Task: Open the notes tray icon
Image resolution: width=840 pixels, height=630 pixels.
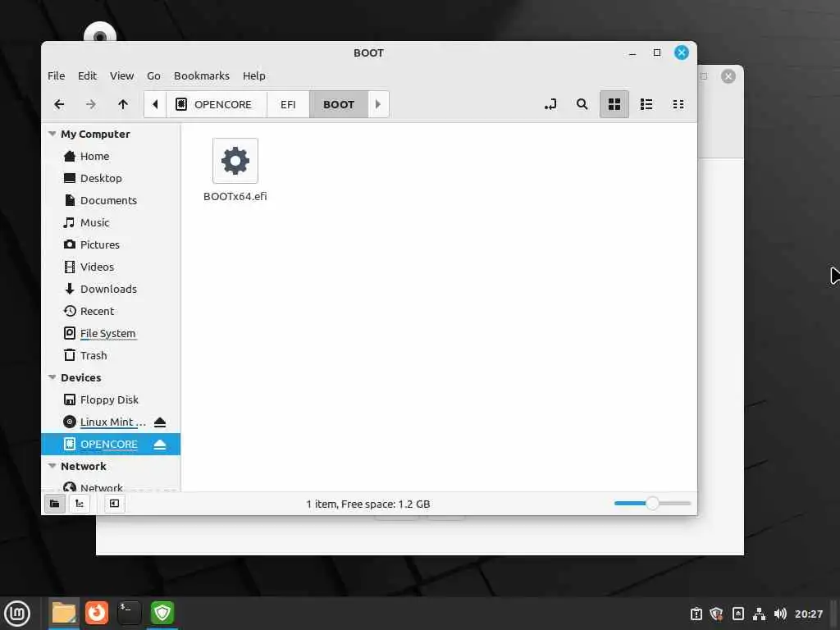Action: pyautogui.click(x=737, y=614)
